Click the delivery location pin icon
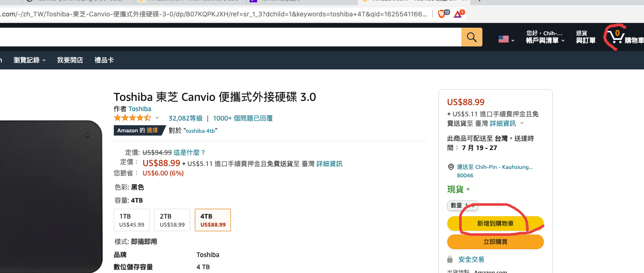The width and height of the screenshot is (644, 273). pyautogui.click(x=451, y=167)
